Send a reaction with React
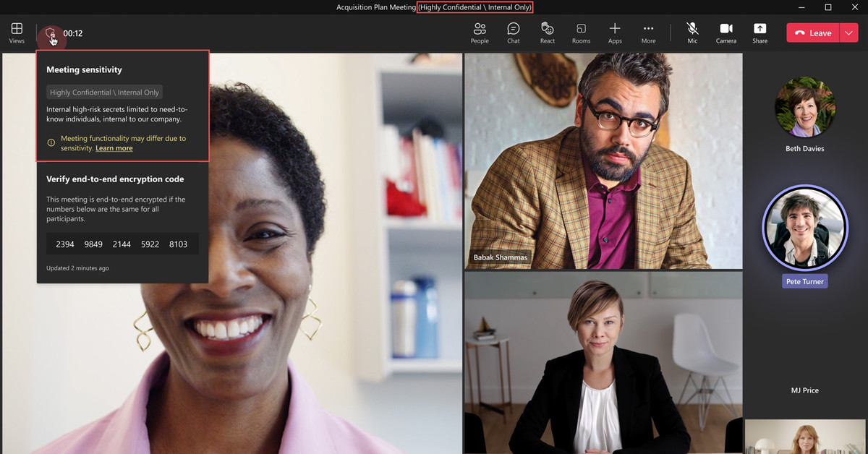 (548, 33)
